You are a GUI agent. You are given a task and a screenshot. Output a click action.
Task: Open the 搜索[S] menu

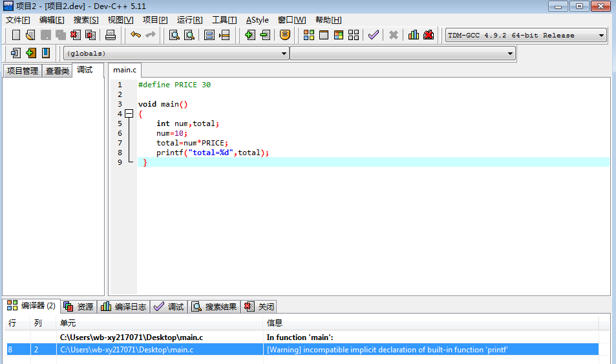tap(85, 20)
